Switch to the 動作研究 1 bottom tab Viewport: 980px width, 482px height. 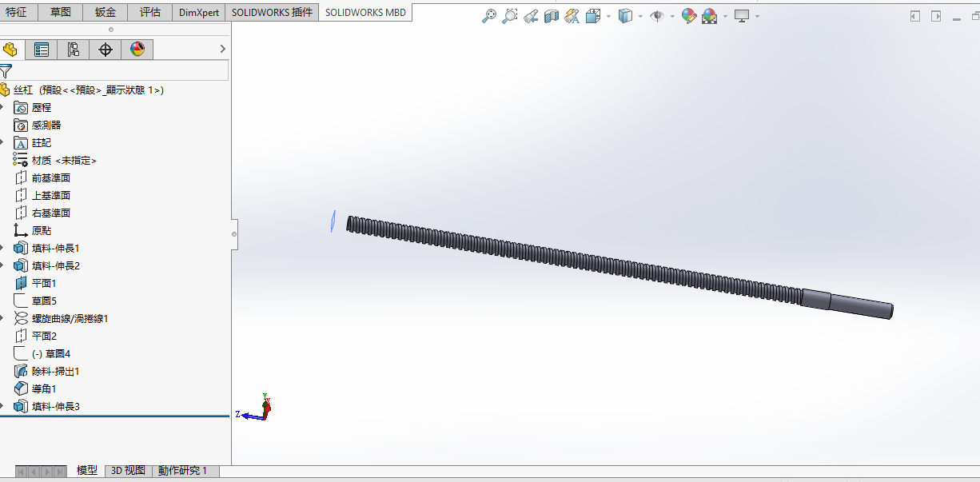tap(182, 471)
